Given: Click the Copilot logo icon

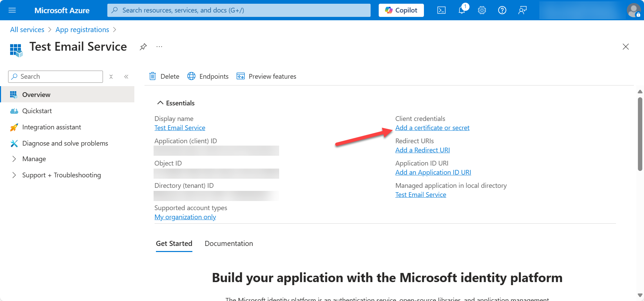Looking at the screenshot, I should click(389, 10).
